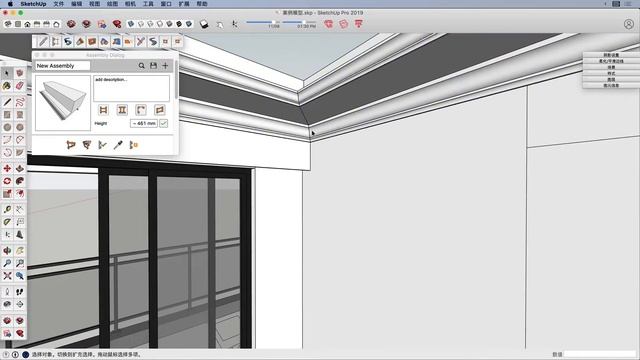The image size is (640, 360).
Task: Adjust the shadow date slider
Action: coord(262,22)
